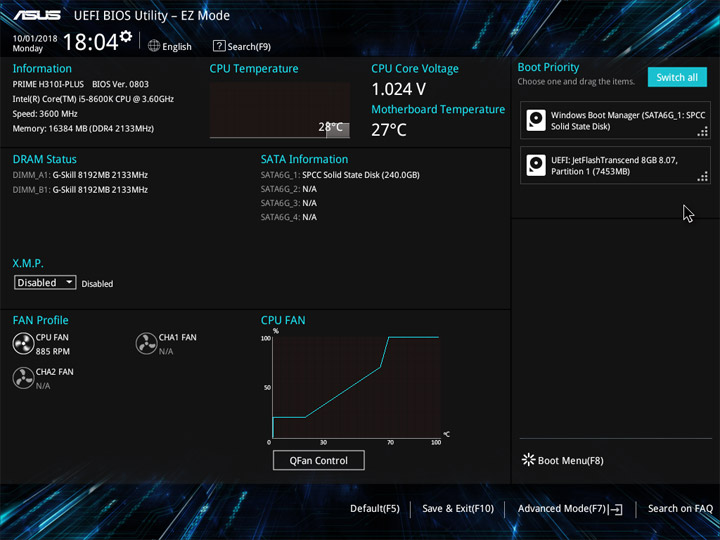Click Save & Exit(F10)
The width and height of the screenshot is (720, 540).
(x=458, y=509)
